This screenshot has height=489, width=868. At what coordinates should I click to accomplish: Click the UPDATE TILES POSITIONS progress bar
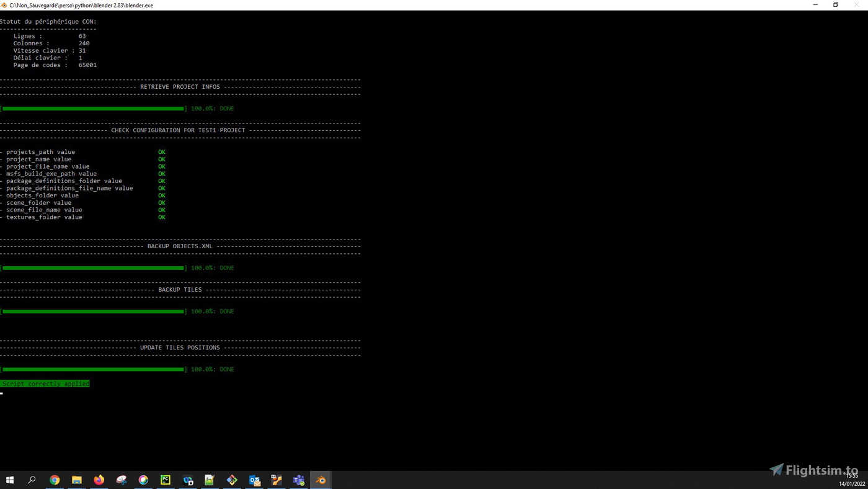click(x=93, y=369)
